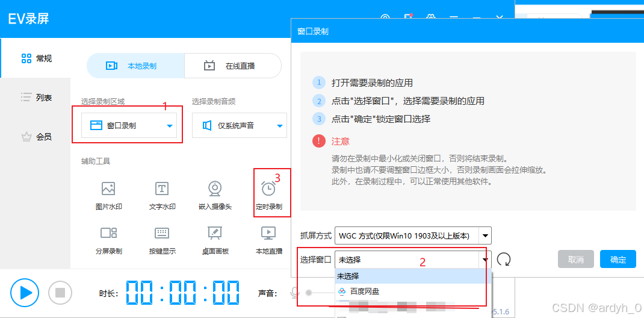Open the 本地直播 local live stream tool

tap(268, 241)
